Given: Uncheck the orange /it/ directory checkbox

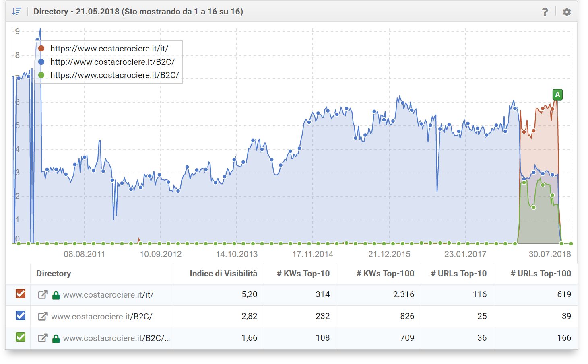Looking at the screenshot, I should pos(21,294).
